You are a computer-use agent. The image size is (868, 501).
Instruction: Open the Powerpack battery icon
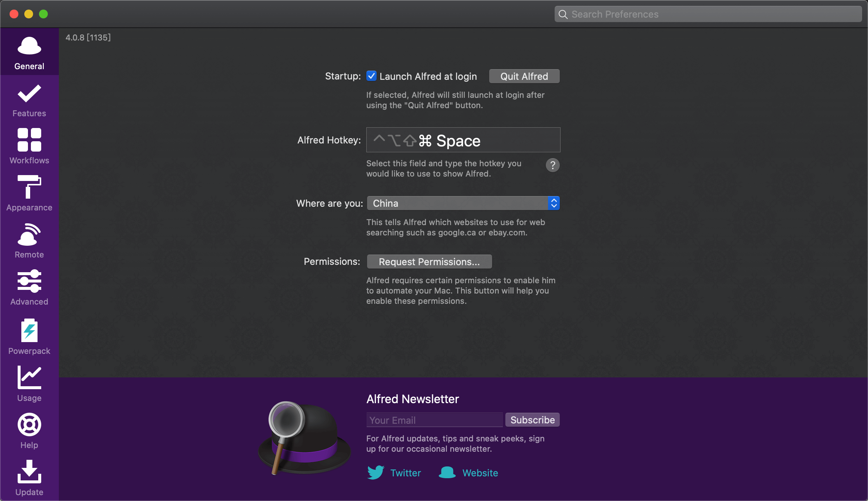(x=29, y=330)
